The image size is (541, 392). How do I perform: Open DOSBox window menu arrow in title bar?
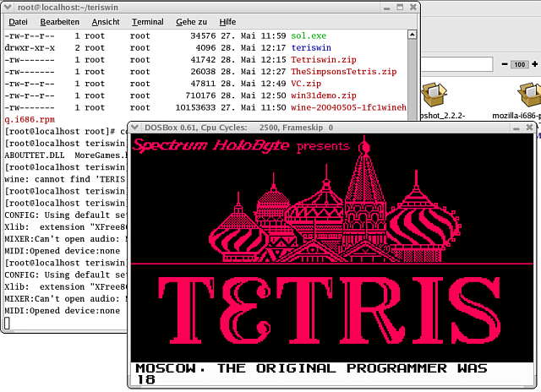135,128
